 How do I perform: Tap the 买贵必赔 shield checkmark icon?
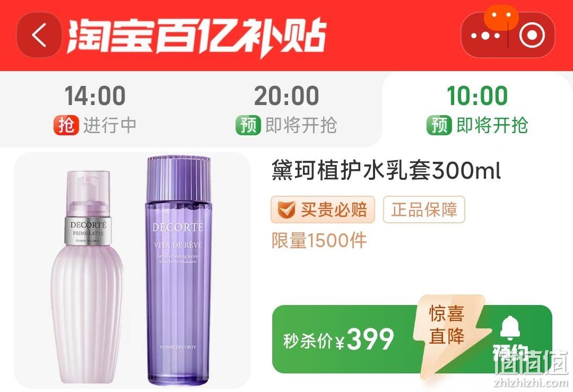[x=286, y=210]
